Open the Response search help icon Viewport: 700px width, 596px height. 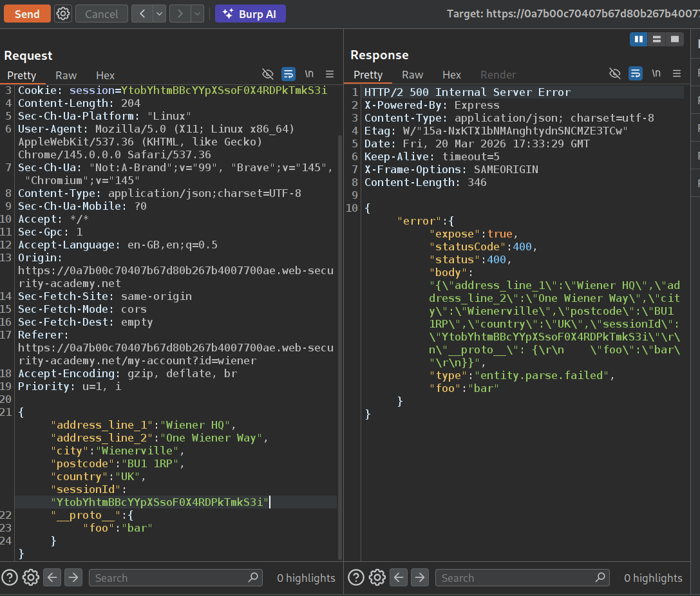tap(355, 577)
